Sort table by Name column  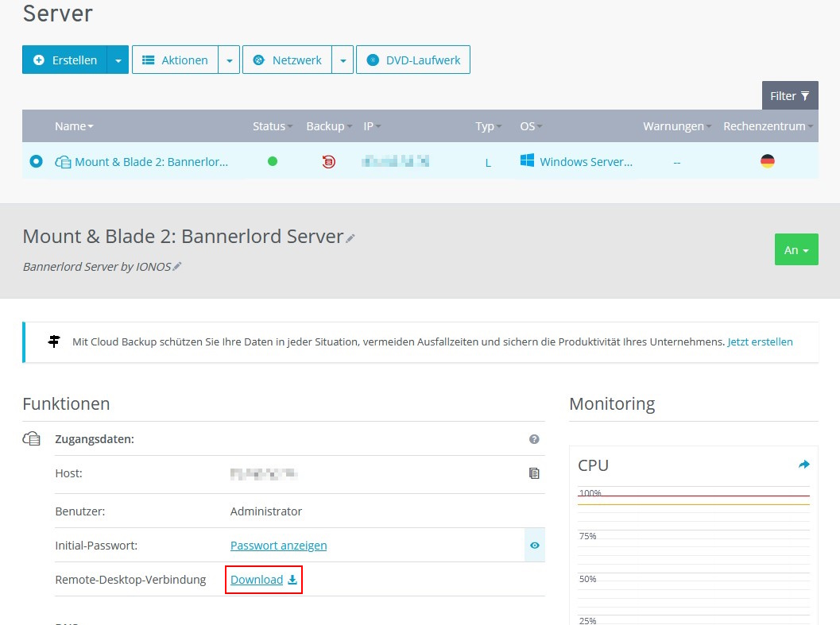tap(74, 126)
